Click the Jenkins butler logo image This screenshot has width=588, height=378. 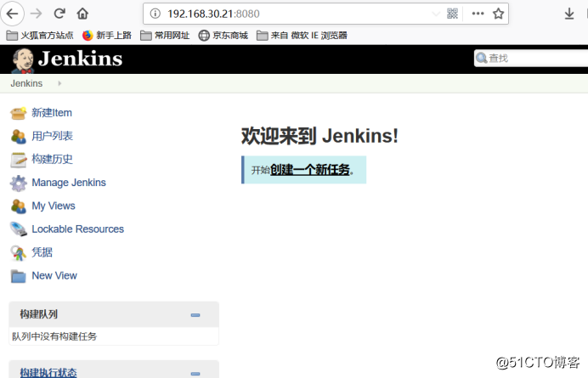22,60
